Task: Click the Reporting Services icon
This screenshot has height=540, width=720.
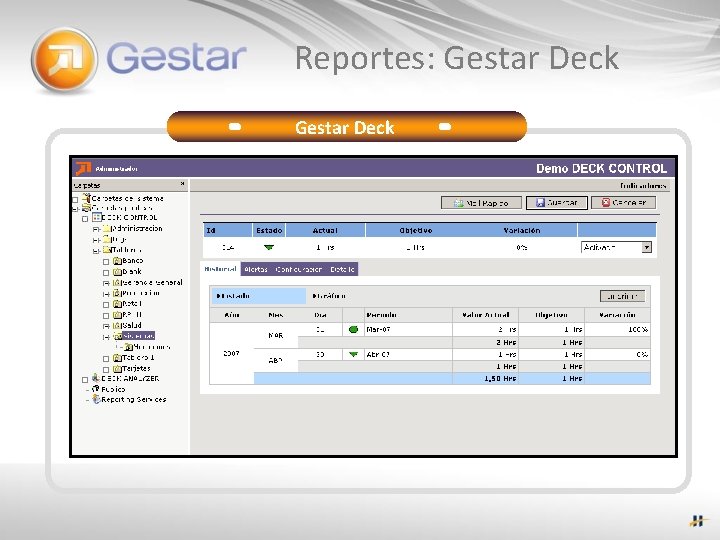Action: tap(96, 399)
